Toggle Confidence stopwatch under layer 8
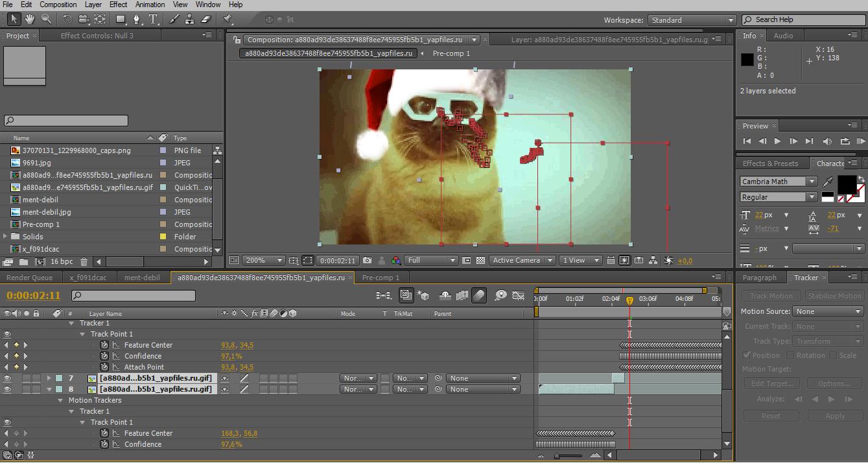The image size is (868, 463). [104, 444]
